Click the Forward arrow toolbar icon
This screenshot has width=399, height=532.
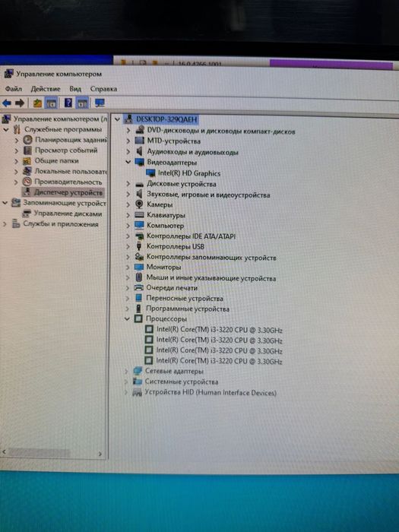point(20,103)
